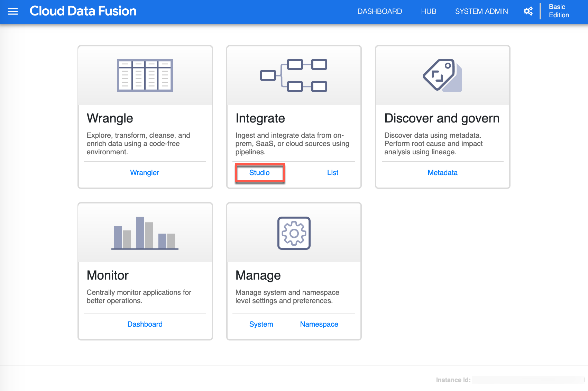The width and height of the screenshot is (588, 391).
Task: Open the Dashboard link under Monitor
Action: (145, 324)
